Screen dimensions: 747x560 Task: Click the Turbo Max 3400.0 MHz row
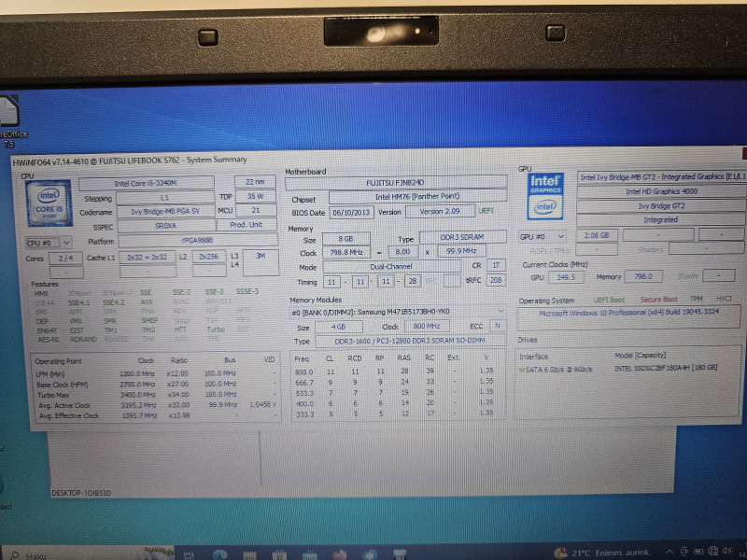157,395
